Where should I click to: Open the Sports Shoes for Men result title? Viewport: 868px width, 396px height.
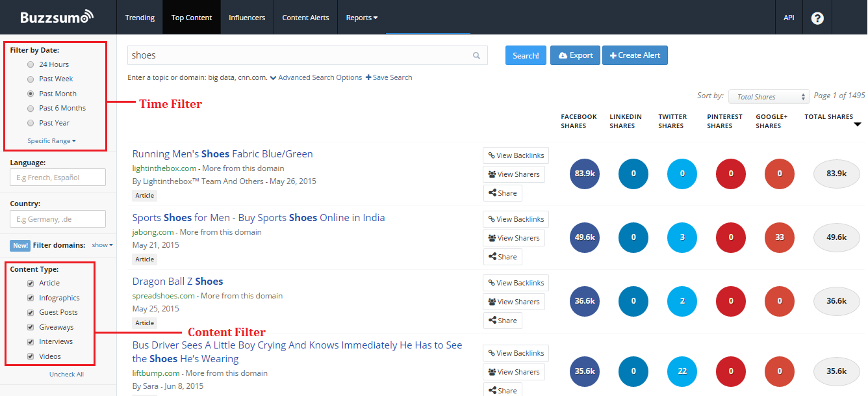(x=259, y=218)
